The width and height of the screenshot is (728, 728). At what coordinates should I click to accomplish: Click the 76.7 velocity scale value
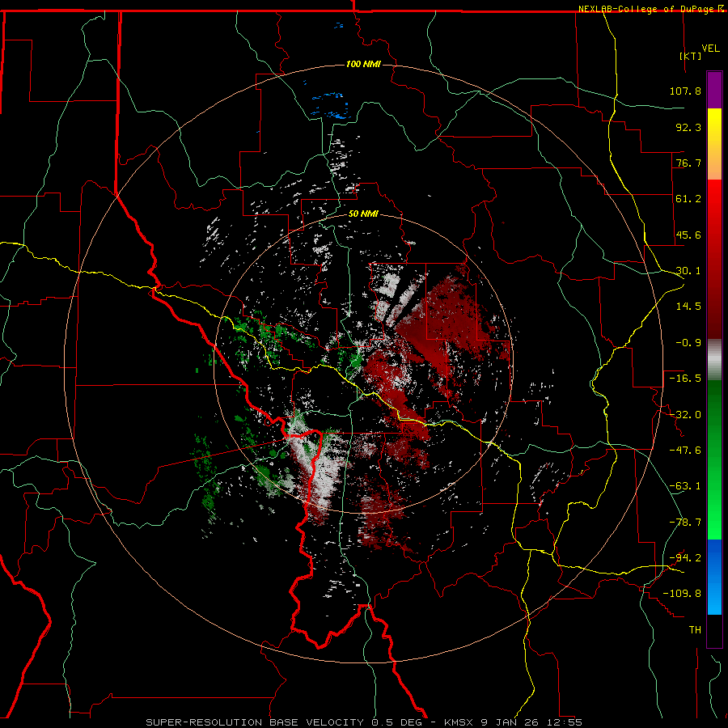(688, 163)
